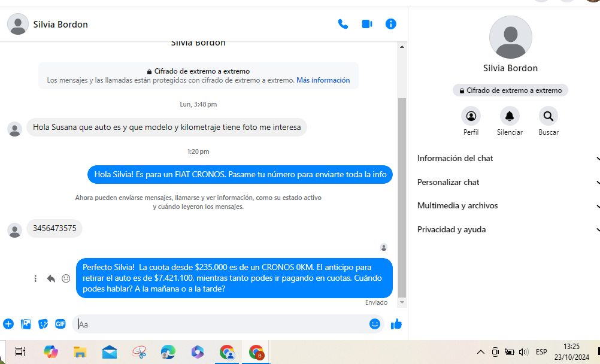Send a thumbs-up like
The image size is (600, 364).
(x=396, y=324)
